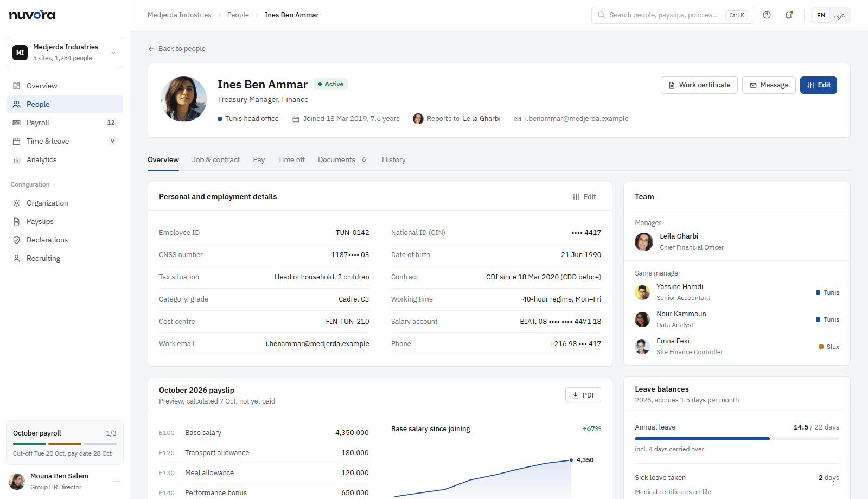
Task: Click the annual leave progress bar
Action: [737, 438]
